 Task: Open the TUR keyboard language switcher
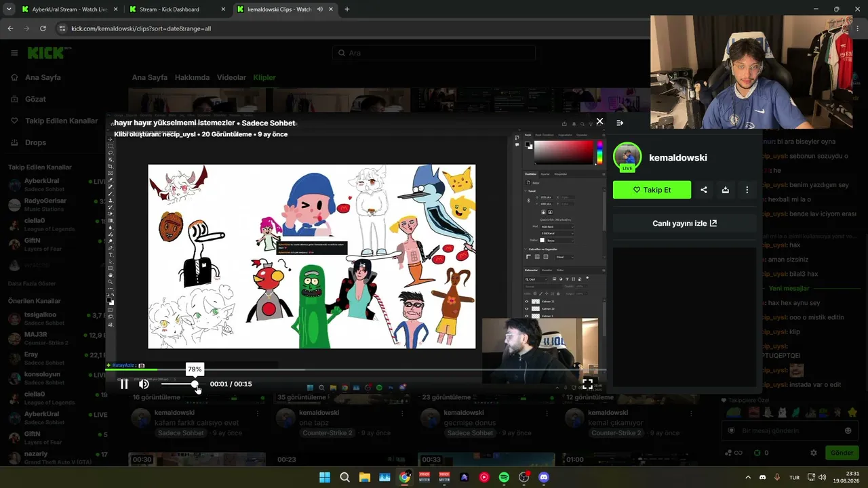[x=794, y=477]
